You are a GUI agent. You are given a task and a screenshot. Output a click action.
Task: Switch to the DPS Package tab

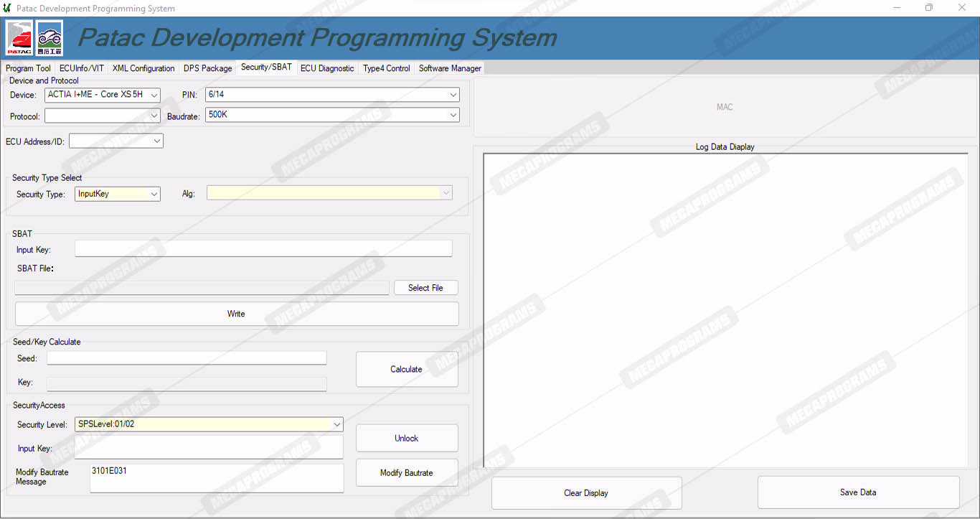(x=208, y=68)
